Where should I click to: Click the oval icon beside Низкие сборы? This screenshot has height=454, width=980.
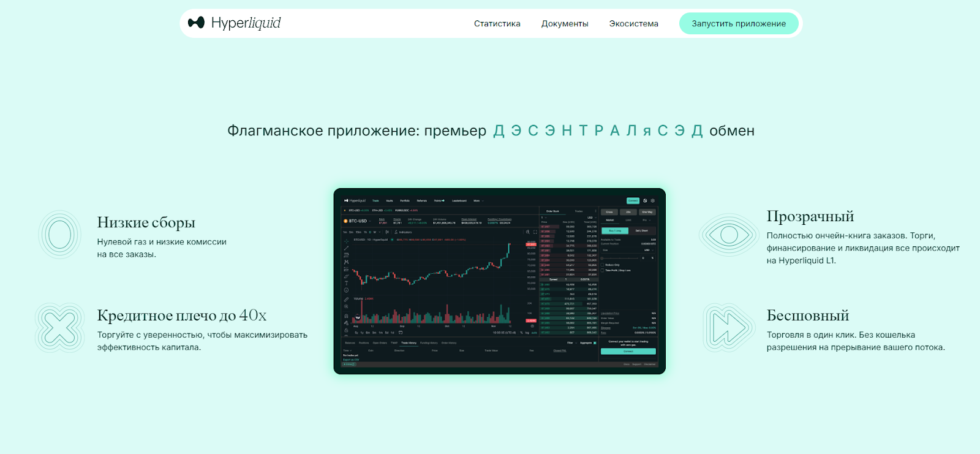(x=60, y=235)
